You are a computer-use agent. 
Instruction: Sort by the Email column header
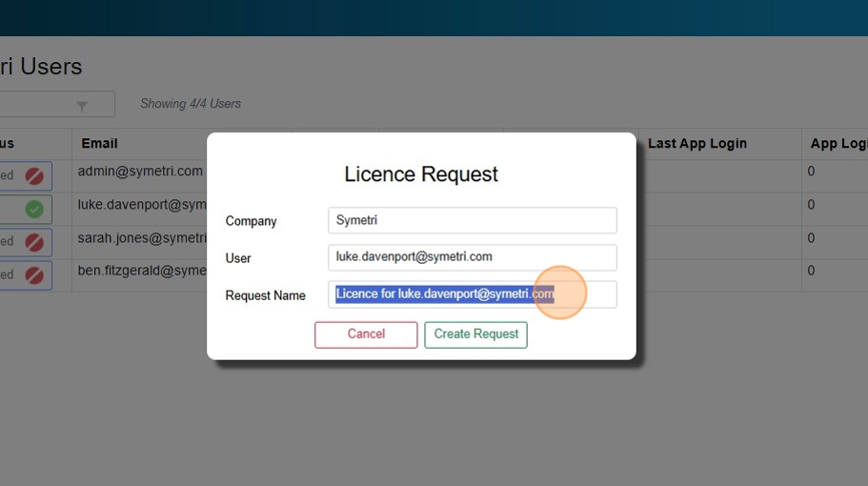point(99,144)
